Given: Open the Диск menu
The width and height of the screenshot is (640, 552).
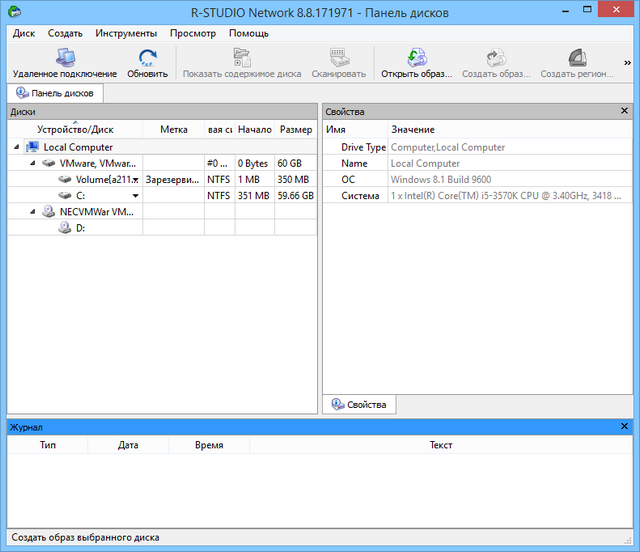Looking at the screenshot, I should (x=24, y=33).
